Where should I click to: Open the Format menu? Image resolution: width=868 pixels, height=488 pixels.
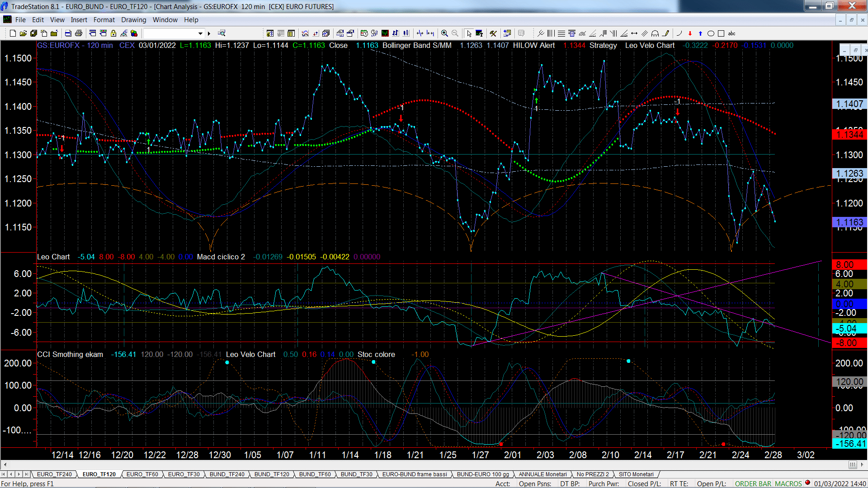click(x=104, y=20)
